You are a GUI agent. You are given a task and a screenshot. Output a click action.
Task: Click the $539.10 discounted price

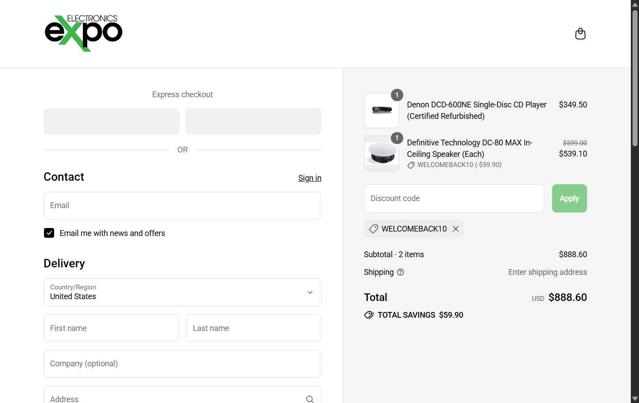click(573, 154)
